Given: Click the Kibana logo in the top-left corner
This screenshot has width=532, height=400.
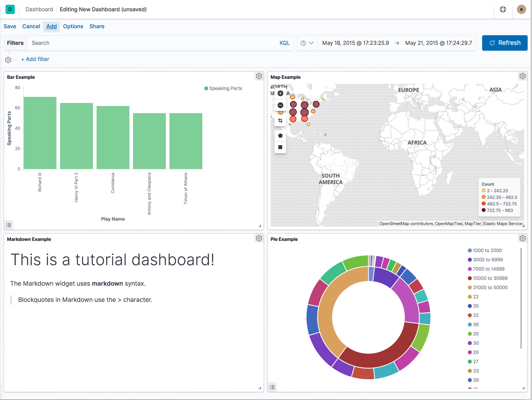Looking at the screenshot, I should coord(10,9).
